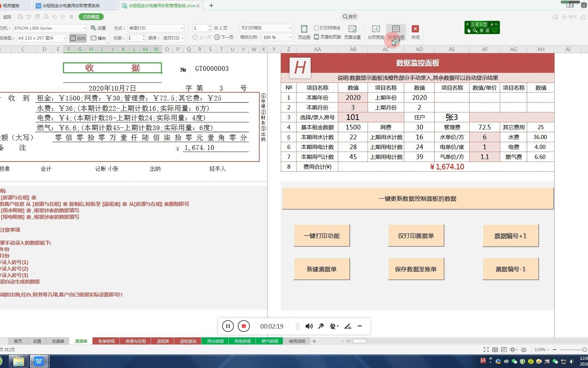The width and height of the screenshot is (588, 368).
Task: Open 页面设置 page setup
Action: click(352, 32)
